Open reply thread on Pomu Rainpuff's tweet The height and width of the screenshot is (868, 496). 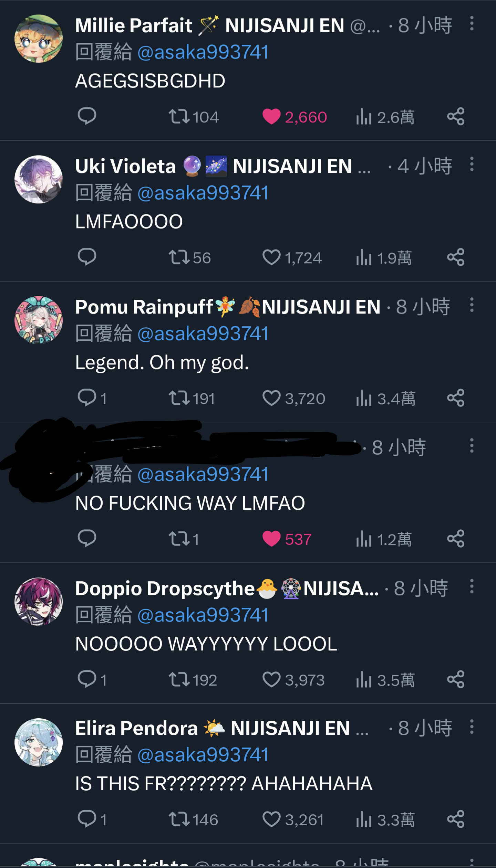click(92, 398)
